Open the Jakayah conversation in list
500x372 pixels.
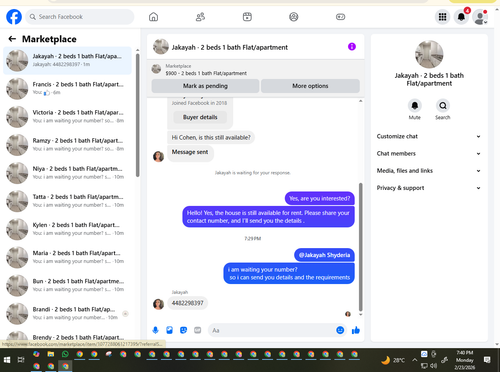click(x=67, y=61)
